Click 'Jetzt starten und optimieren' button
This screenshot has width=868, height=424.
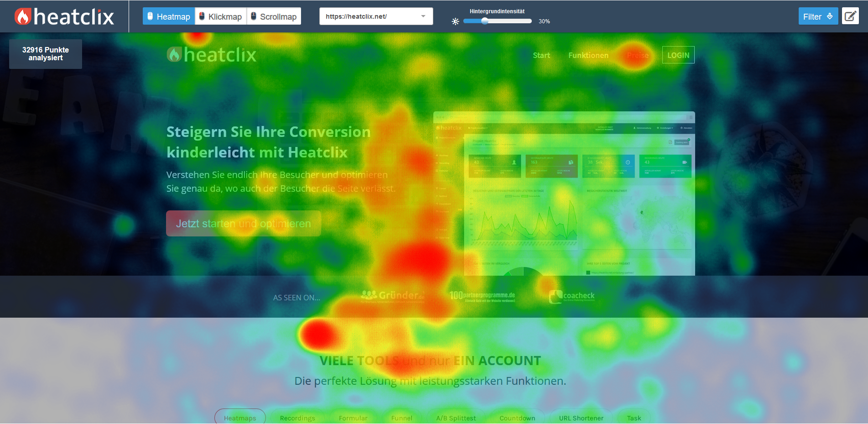click(x=244, y=224)
